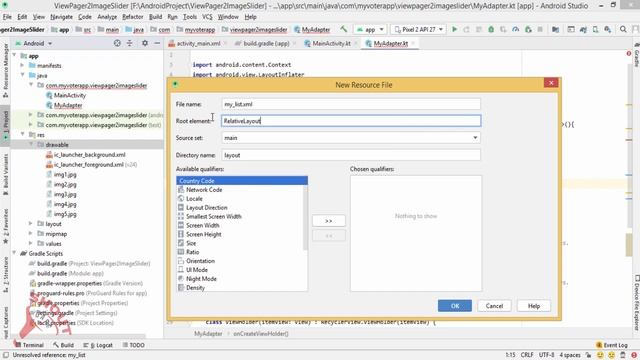Expand the values folder

coord(31,243)
